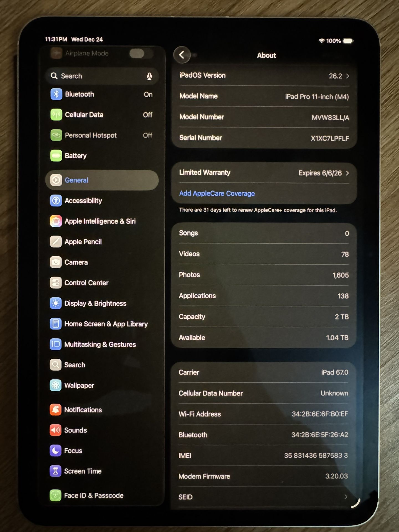This screenshot has height=532, width=399.
Task: Expand iPadOS Version details chevron
Action: 347,76
